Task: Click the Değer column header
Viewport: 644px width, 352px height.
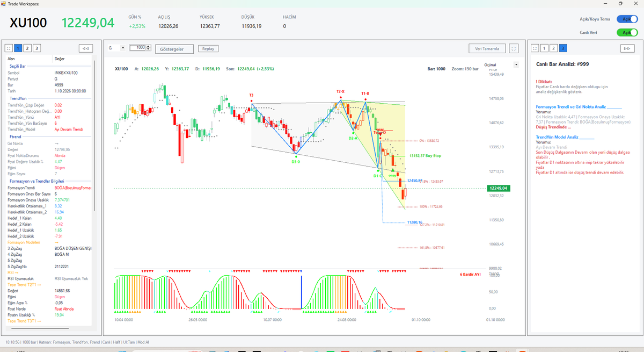Action: pos(59,59)
